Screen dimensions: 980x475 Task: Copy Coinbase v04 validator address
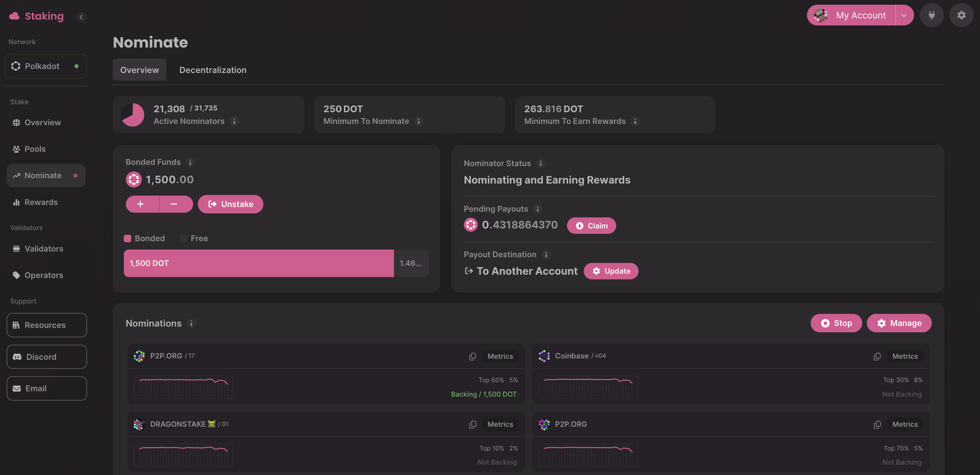[x=877, y=356]
